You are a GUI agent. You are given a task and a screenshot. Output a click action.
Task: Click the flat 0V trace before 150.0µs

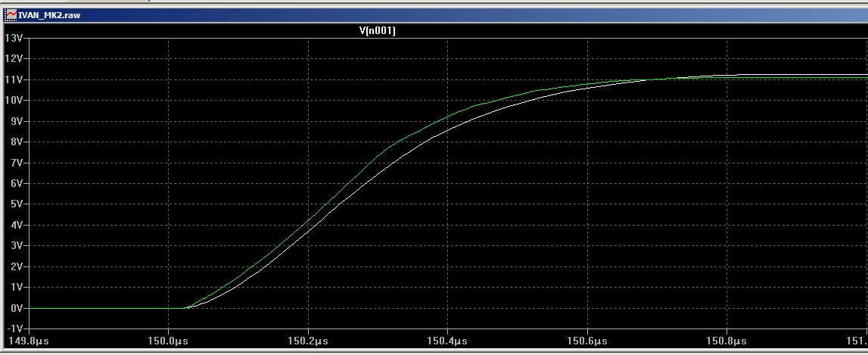(x=98, y=308)
